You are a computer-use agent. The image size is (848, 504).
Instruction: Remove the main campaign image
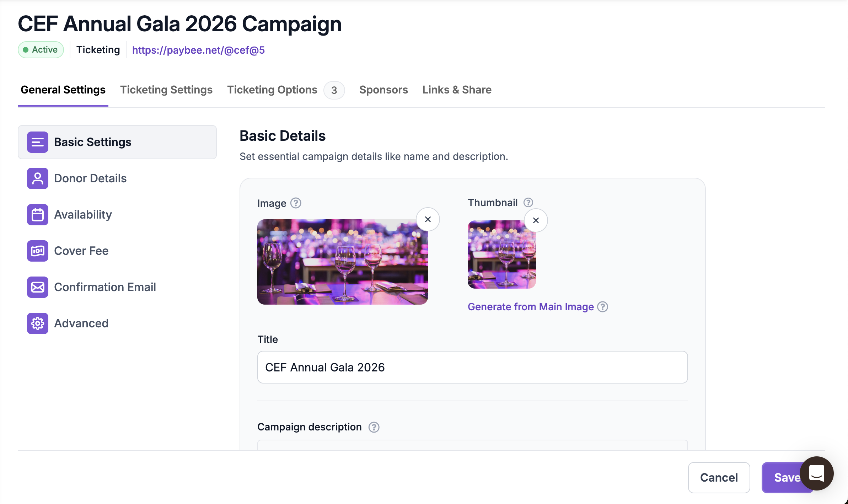pos(428,219)
